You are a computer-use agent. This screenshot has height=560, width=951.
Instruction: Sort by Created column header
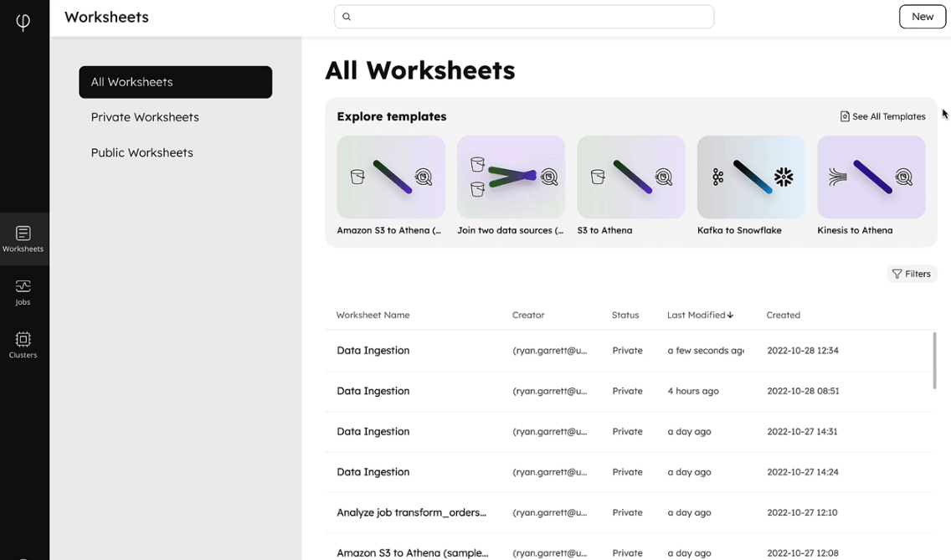click(x=783, y=315)
